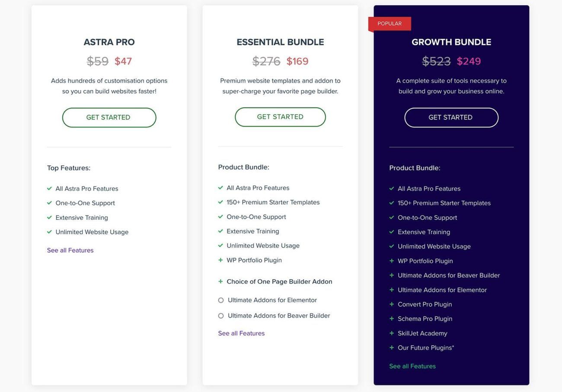Open See all Features in Growth Bundle card

click(x=412, y=366)
